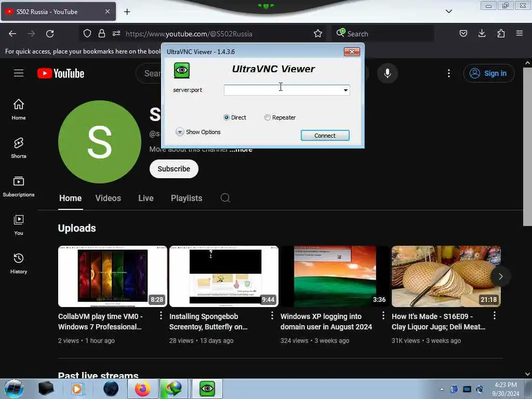Click the channel's green S avatar

(x=100, y=142)
